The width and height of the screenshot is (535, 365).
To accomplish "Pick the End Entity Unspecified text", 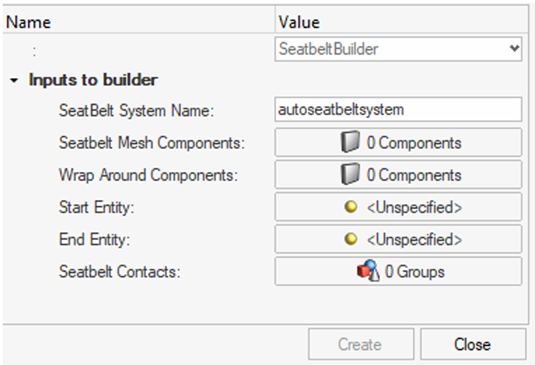I will click(415, 239).
